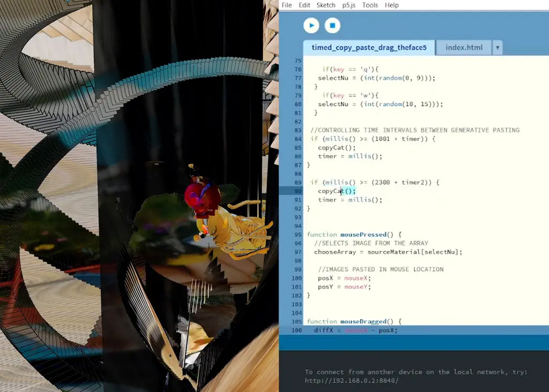Click the posX = mouseX line
The height and width of the screenshot is (392, 549).
tap(344, 278)
